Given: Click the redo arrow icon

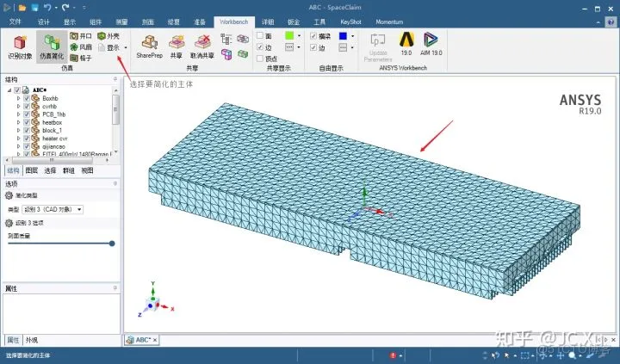Looking at the screenshot, I should 65,8.
